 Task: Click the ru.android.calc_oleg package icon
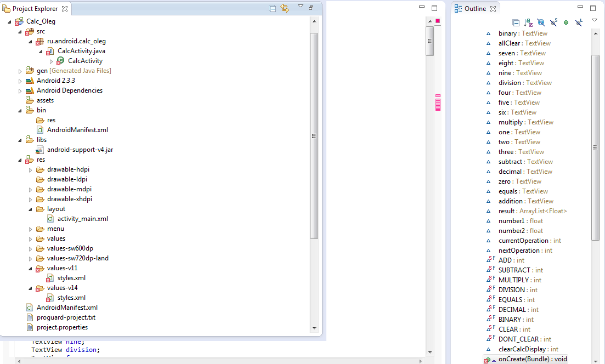click(x=39, y=41)
